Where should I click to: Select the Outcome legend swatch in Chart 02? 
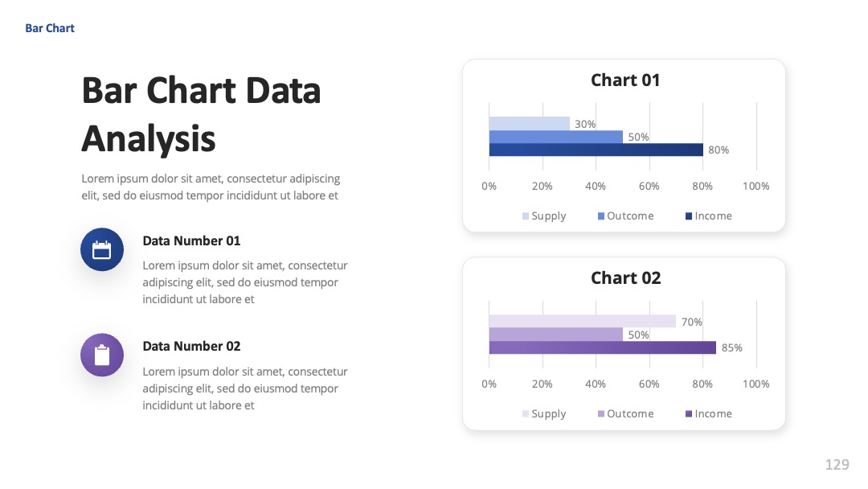point(601,413)
